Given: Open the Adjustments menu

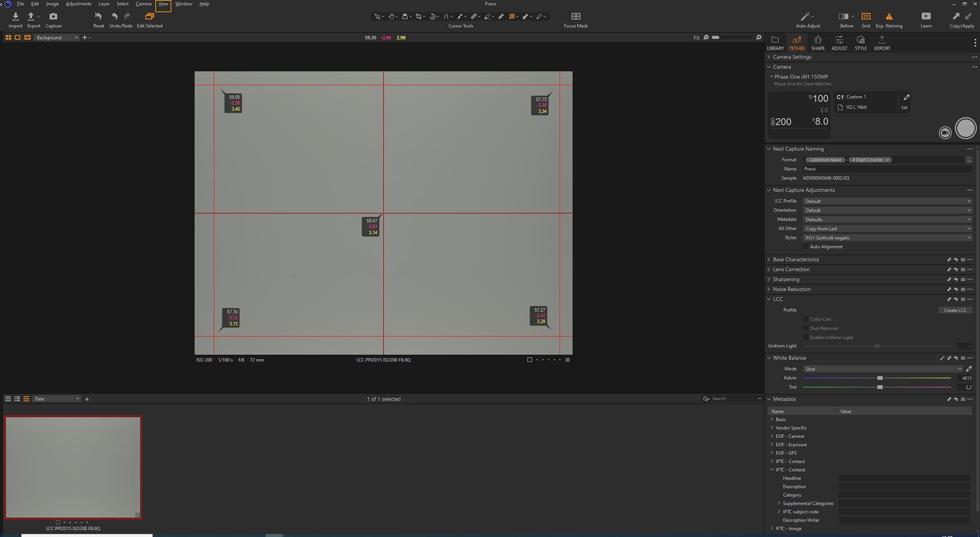Looking at the screenshot, I should point(79,4).
